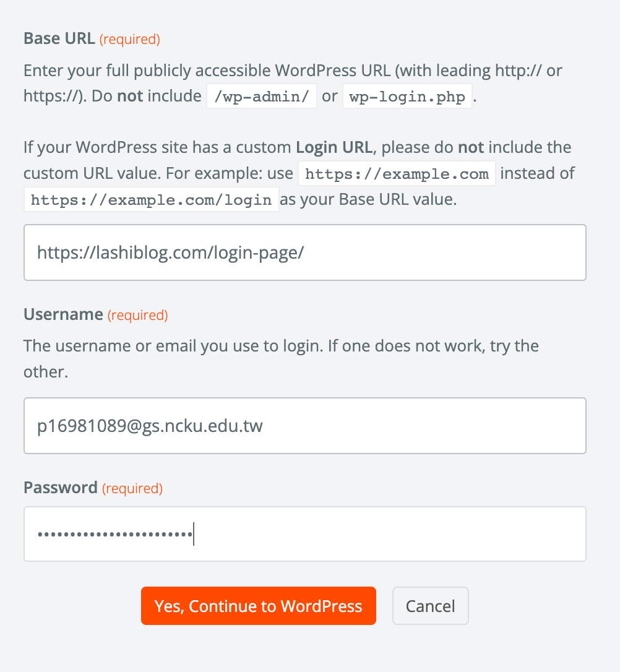The image size is (620, 672).
Task: Click the bold Login URL text
Action: point(334,148)
